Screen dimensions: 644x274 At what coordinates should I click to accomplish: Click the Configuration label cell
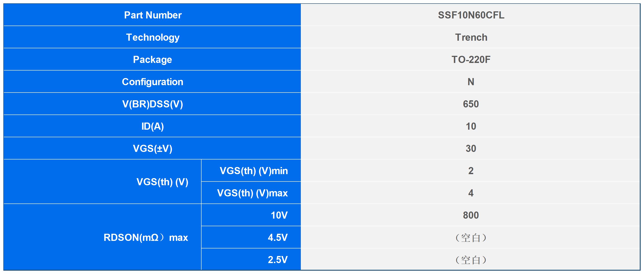[153, 82]
